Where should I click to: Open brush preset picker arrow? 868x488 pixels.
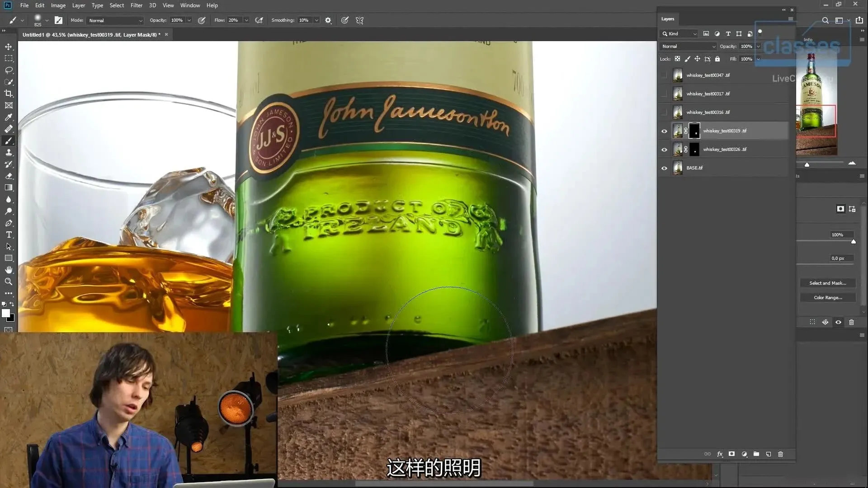[47, 20]
